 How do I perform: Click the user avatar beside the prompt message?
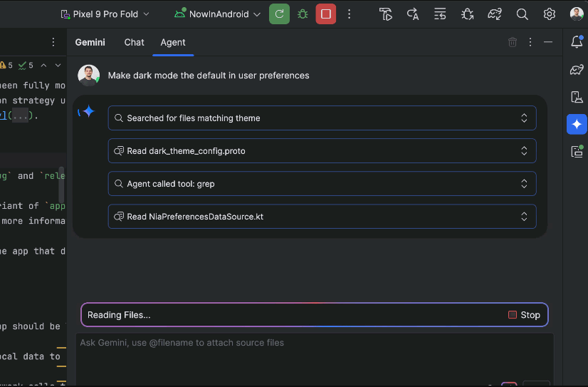[x=88, y=75]
